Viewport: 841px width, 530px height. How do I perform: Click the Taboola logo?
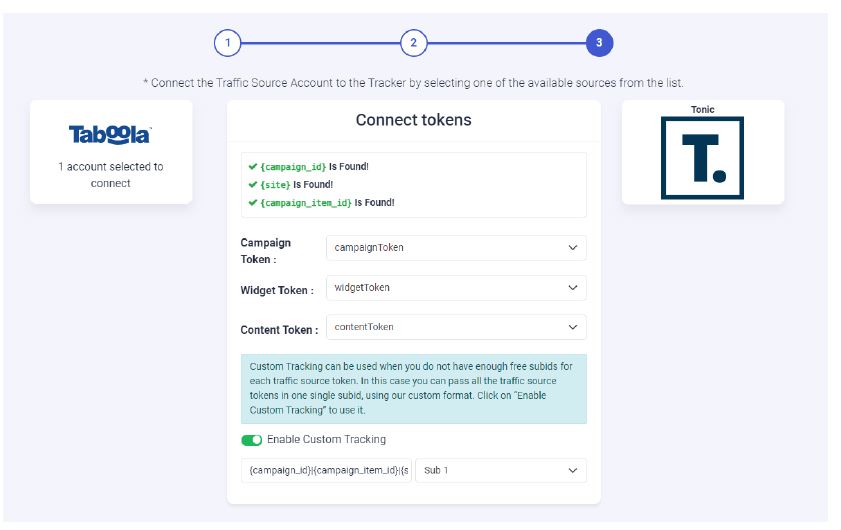click(110, 135)
